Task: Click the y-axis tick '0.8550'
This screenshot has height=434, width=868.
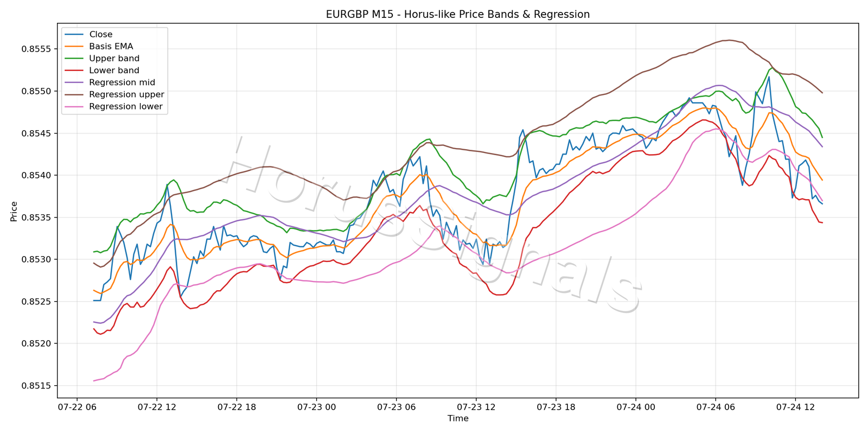Action: click(x=36, y=91)
